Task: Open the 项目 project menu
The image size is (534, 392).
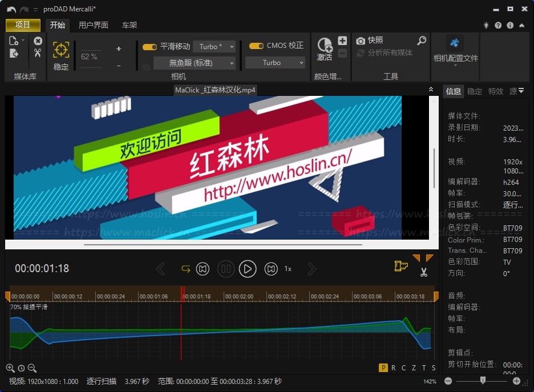Action: pyautogui.click(x=23, y=25)
